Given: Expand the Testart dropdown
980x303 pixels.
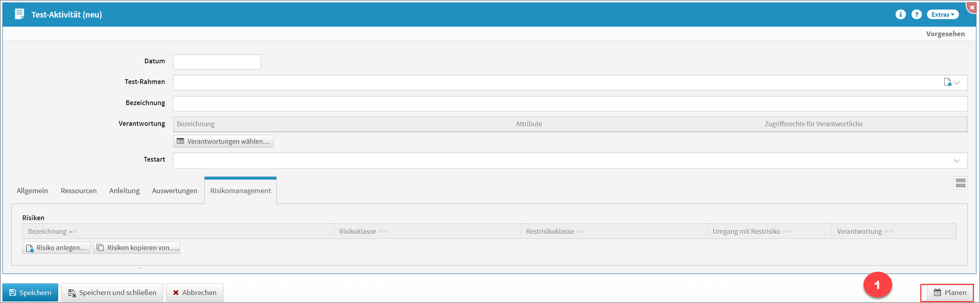Looking at the screenshot, I should (x=957, y=160).
